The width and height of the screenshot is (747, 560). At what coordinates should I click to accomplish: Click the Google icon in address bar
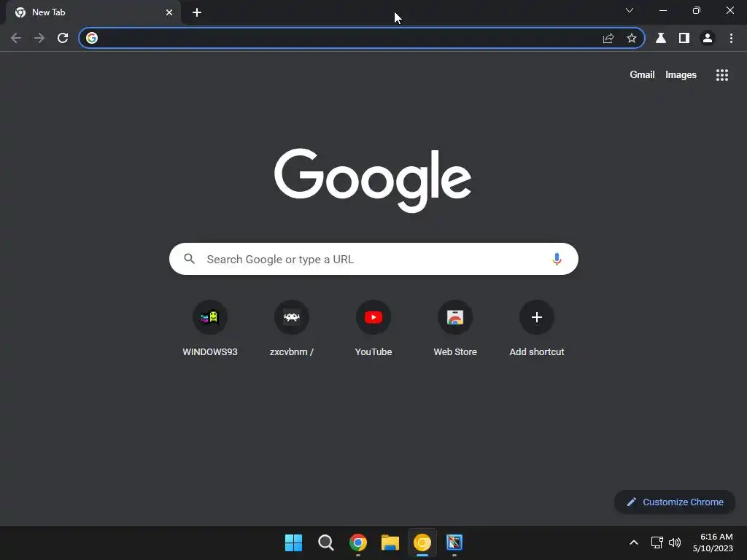pos(92,38)
